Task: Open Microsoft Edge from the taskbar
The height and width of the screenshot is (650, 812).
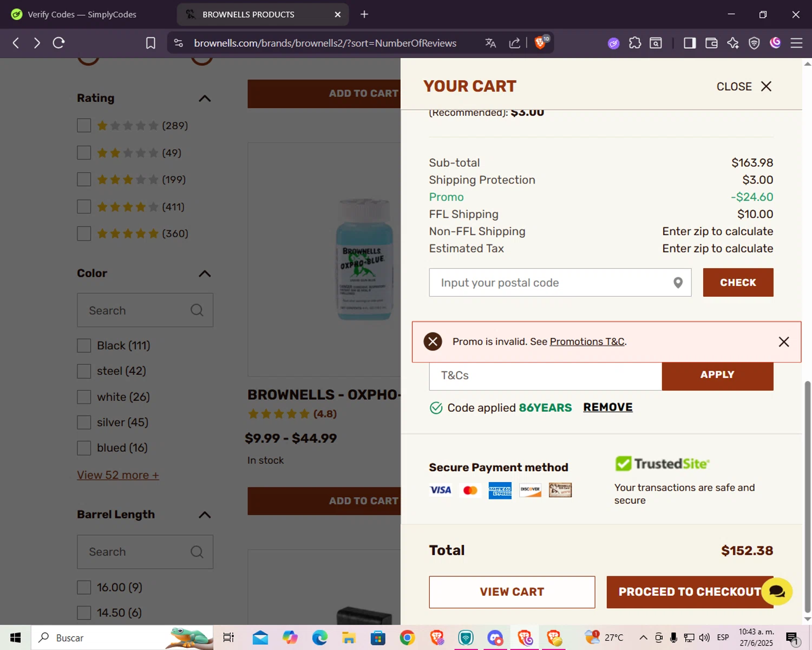Action: click(x=319, y=638)
